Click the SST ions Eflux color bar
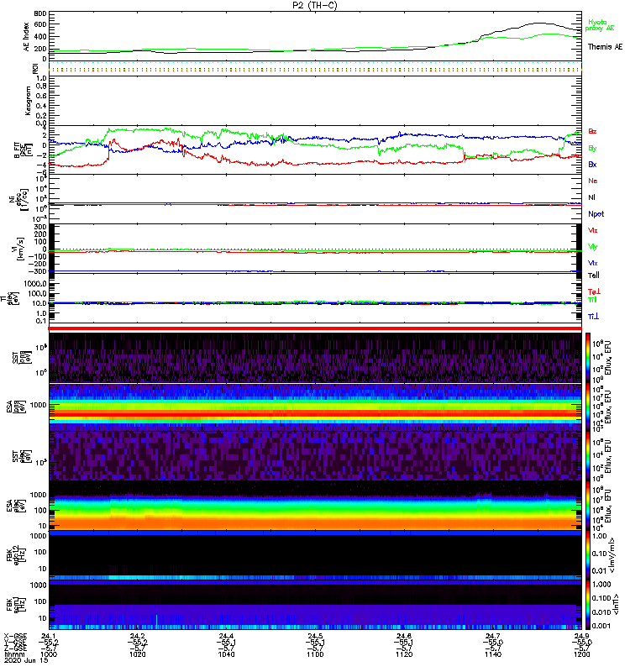 (588, 357)
